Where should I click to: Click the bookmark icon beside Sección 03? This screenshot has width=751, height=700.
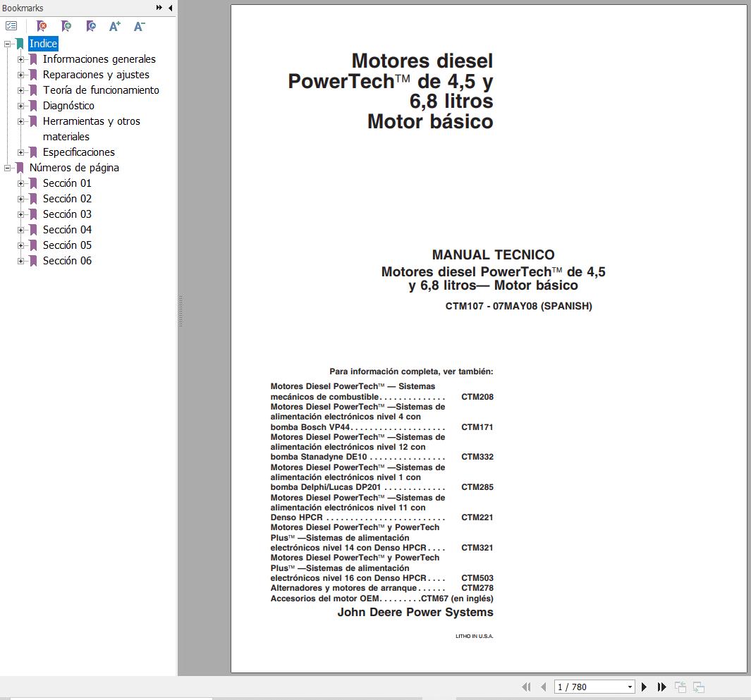34,214
